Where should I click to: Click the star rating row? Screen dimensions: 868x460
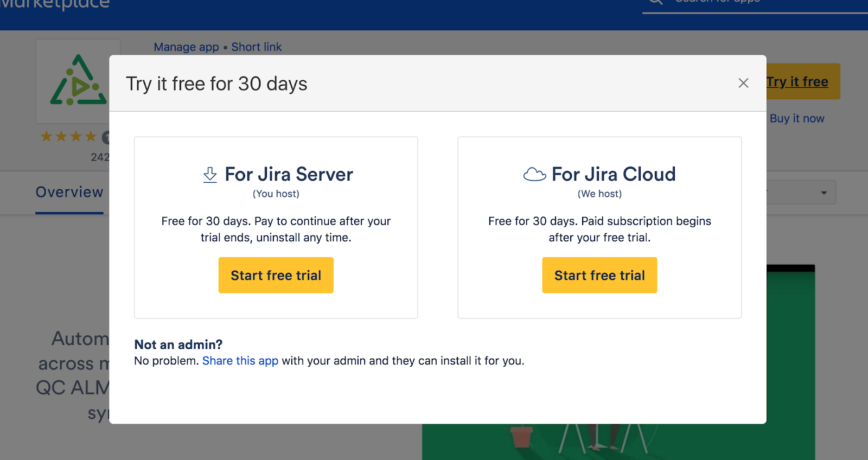click(68, 137)
